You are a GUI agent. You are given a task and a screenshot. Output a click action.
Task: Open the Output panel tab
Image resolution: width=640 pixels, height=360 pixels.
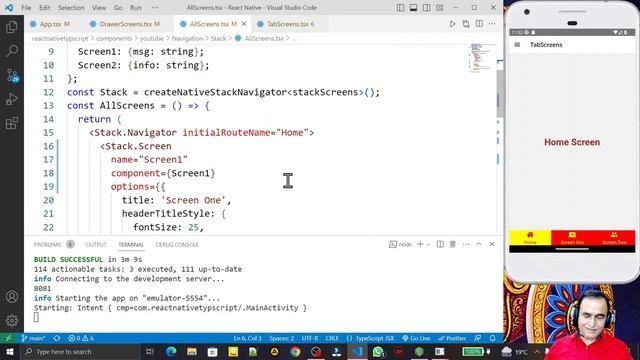pyautogui.click(x=96, y=244)
